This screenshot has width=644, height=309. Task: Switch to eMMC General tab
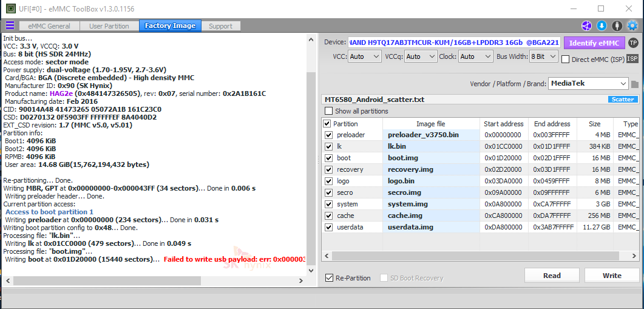coord(49,26)
